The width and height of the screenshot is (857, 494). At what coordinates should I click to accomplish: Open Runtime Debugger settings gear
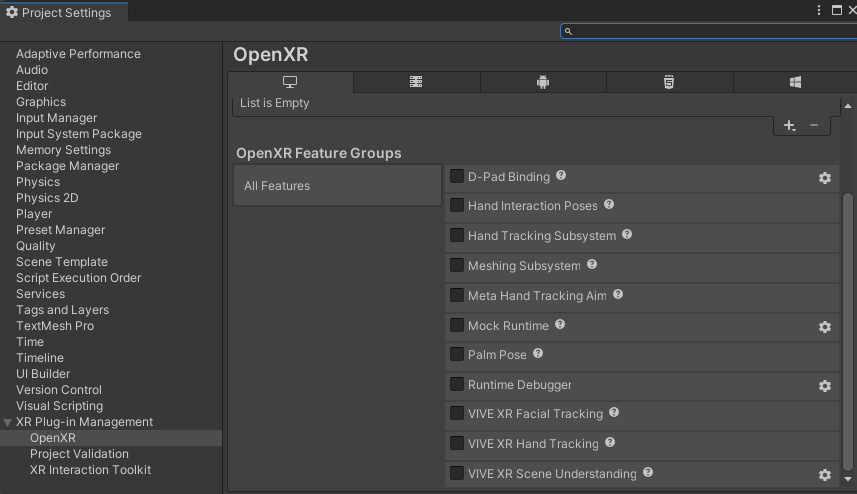click(x=825, y=386)
